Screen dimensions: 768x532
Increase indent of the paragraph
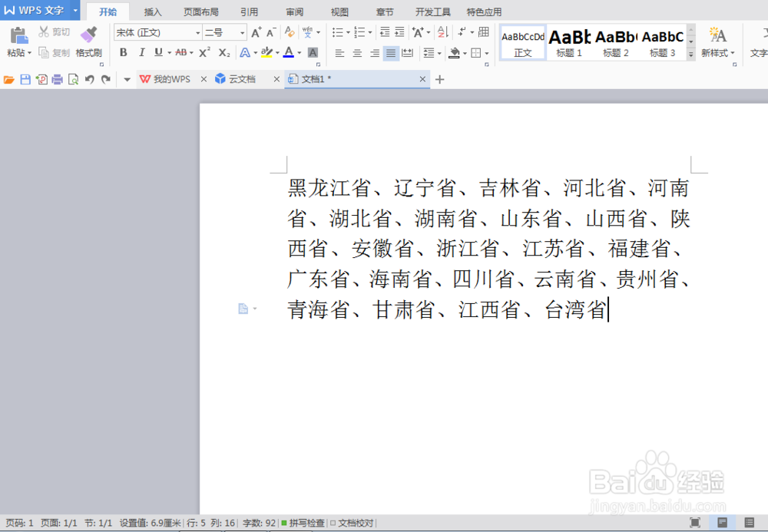point(399,32)
